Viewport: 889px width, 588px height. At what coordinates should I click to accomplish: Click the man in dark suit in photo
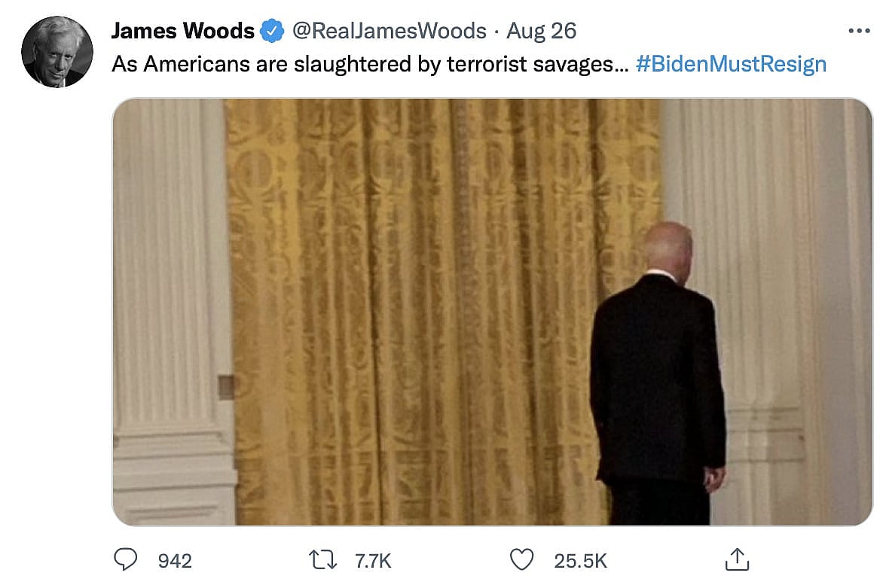click(x=658, y=374)
